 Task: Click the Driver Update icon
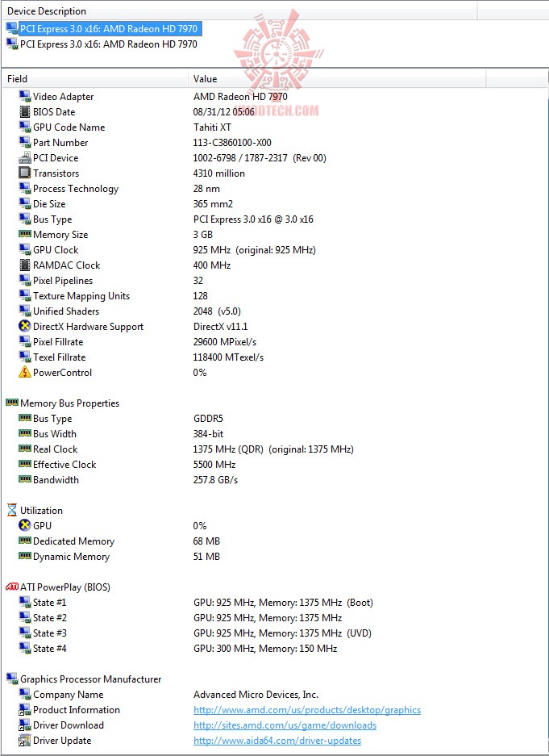pyautogui.click(x=24, y=741)
